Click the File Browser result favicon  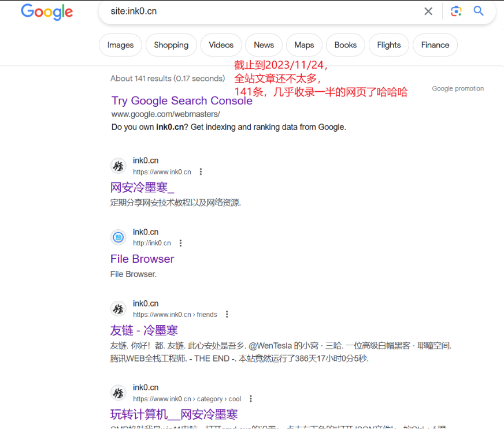coord(118,237)
